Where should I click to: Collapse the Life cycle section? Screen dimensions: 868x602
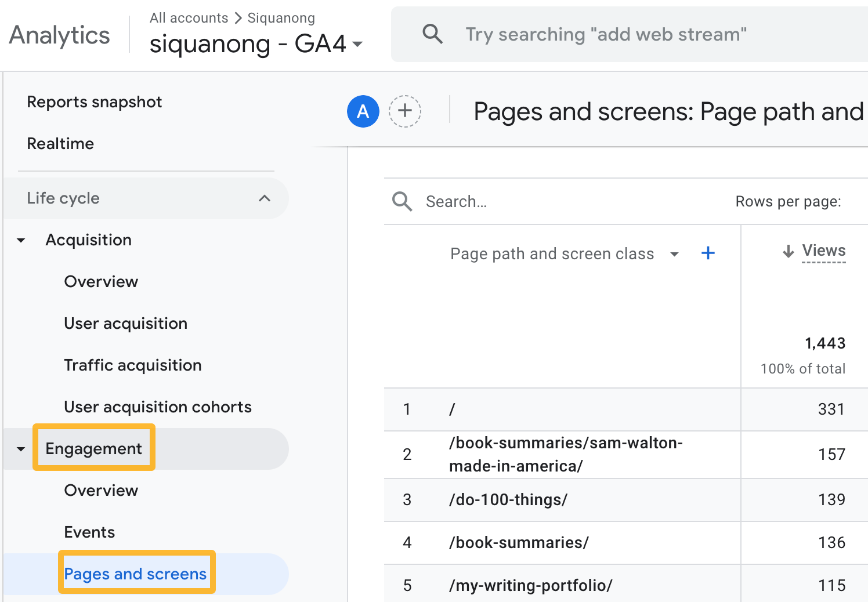pyautogui.click(x=265, y=198)
